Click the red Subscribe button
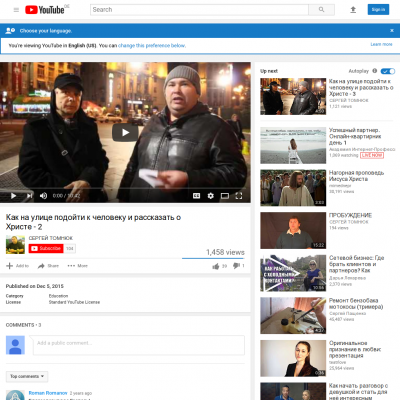Screen dimensions: 400x400 [46, 248]
